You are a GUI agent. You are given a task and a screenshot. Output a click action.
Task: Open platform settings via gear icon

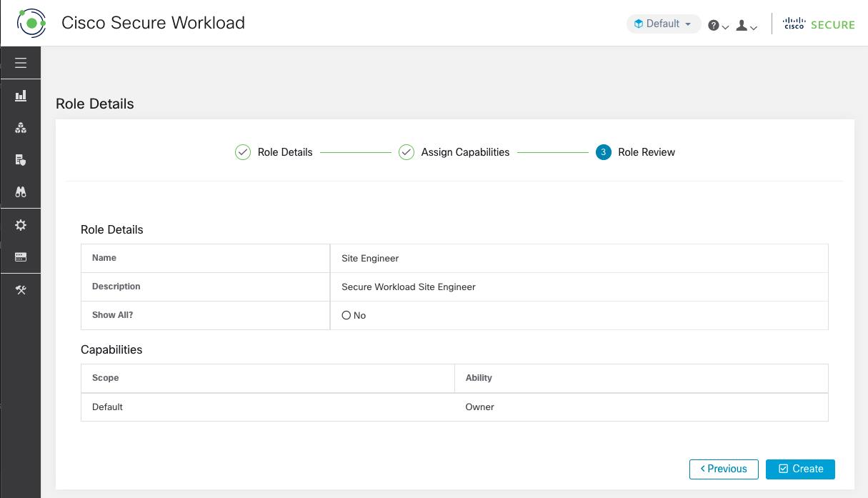(x=21, y=225)
